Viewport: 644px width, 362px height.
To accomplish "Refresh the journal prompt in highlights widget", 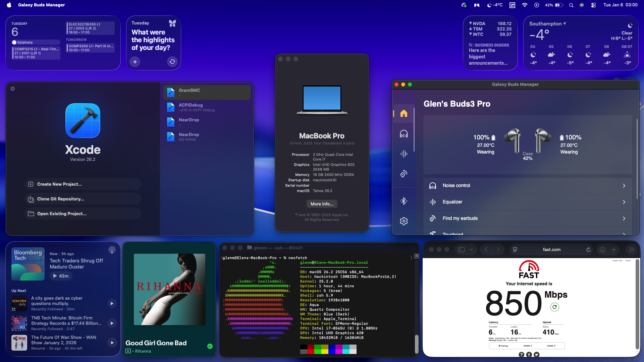I will (x=172, y=62).
